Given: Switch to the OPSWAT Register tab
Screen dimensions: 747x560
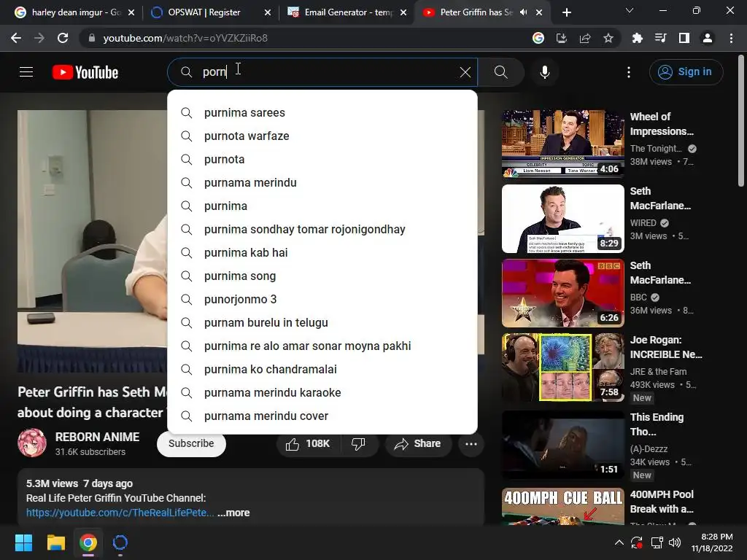Looking at the screenshot, I should point(204,12).
